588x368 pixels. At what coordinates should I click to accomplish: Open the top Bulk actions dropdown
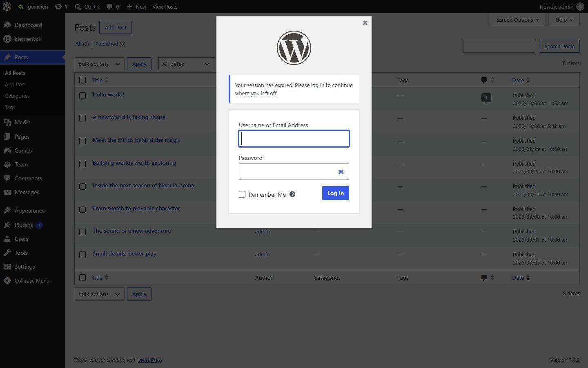point(100,64)
